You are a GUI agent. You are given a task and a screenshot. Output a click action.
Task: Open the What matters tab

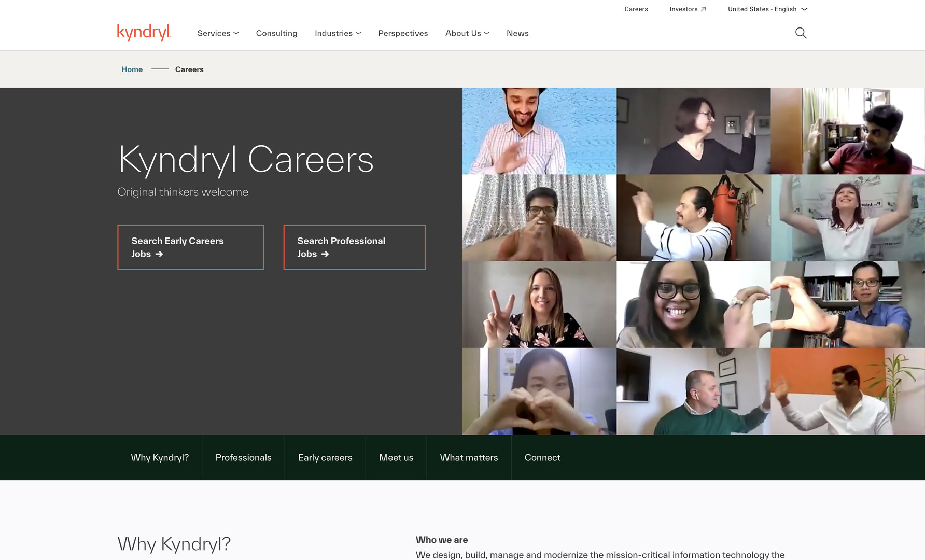pyautogui.click(x=469, y=457)
